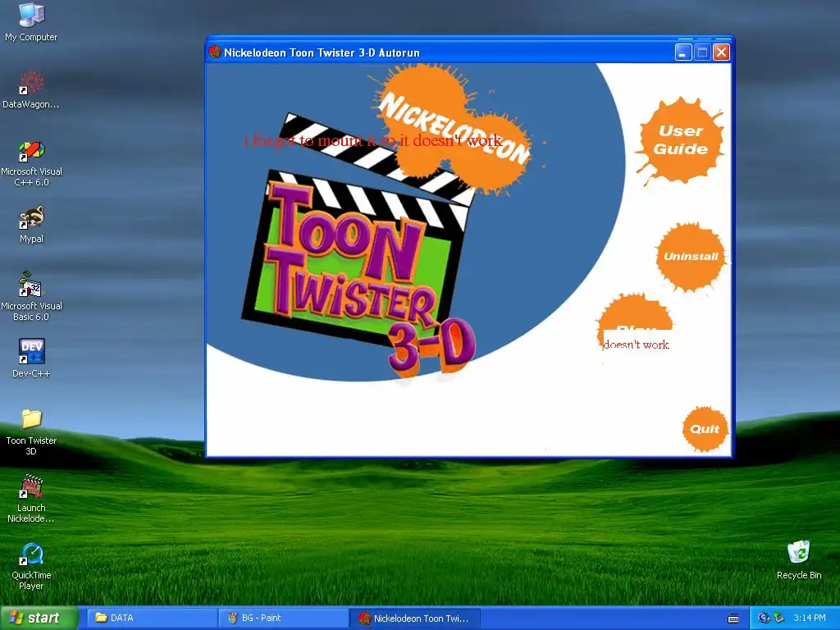840x630 pixels.
Task: Click the 3:14 PM system clock
Action: (x=809, y=618)
